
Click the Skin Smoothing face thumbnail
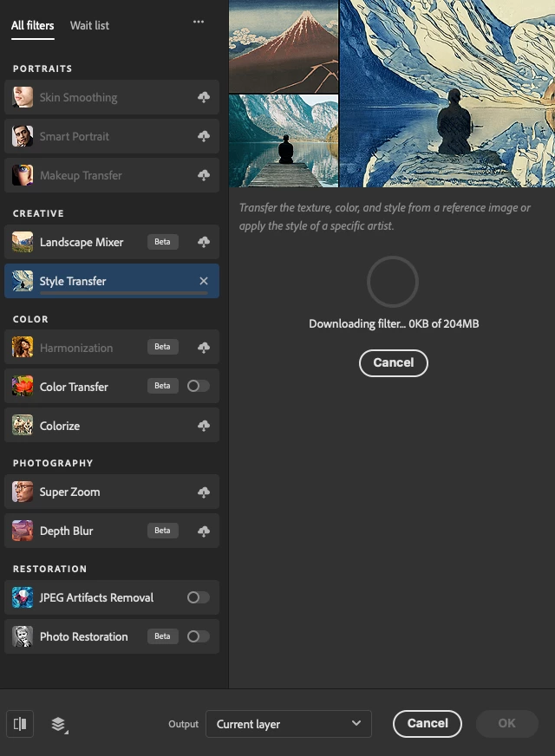(23, 97)
